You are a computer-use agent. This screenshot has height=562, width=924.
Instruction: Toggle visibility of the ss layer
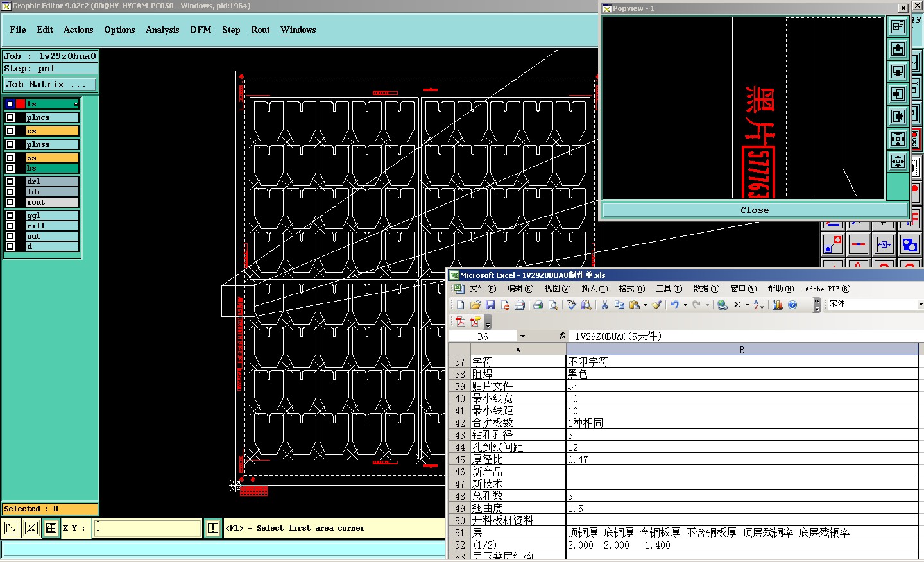pyautogui.click(x=10, y=158)
